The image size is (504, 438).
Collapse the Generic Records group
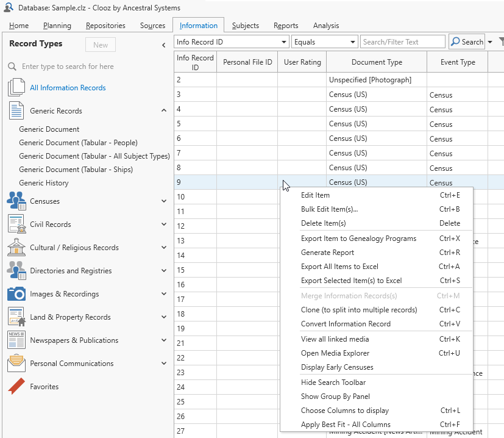pos(163,110)
